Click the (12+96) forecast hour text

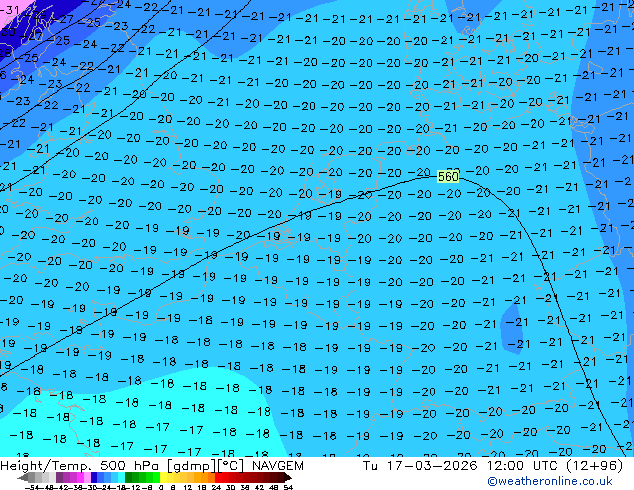coord(594,466)
